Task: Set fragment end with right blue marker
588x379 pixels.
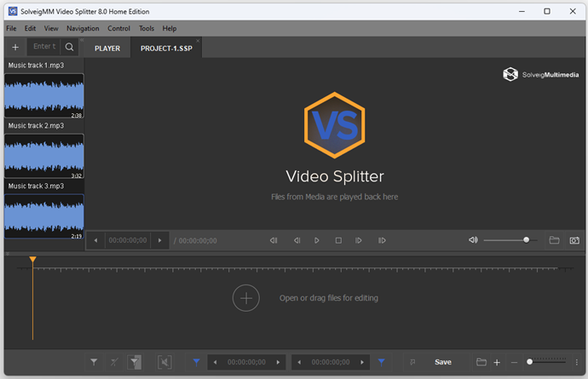Action: 382,362
